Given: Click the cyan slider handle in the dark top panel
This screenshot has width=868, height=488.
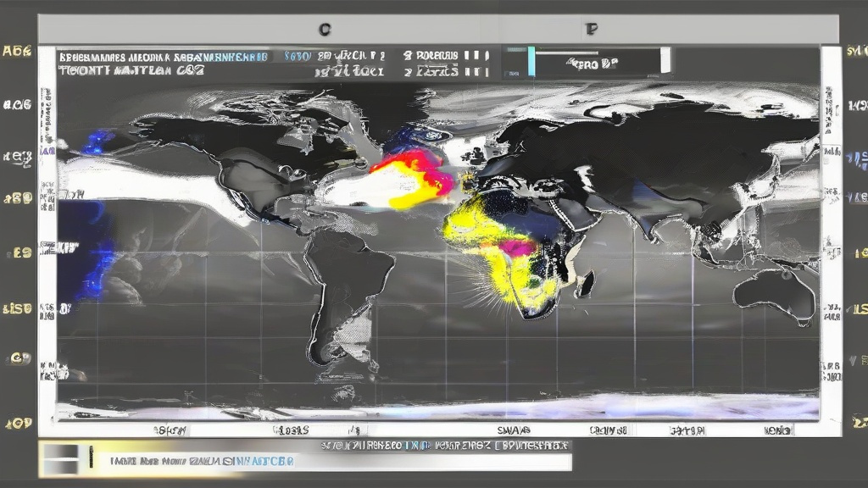Looking at the screenshot, I should coord(531,60).
